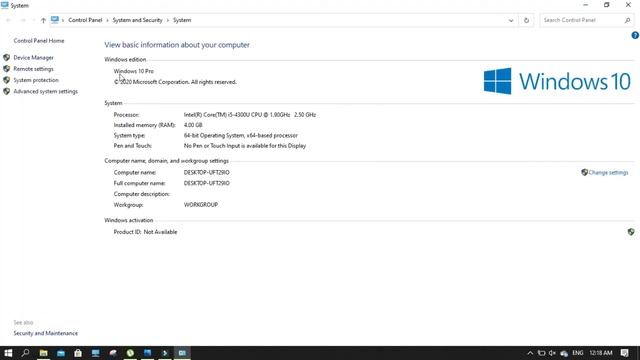This screenshot has width=640, height=360.
Task: Click the taskbar clock
Action: (x=601, y=353)
